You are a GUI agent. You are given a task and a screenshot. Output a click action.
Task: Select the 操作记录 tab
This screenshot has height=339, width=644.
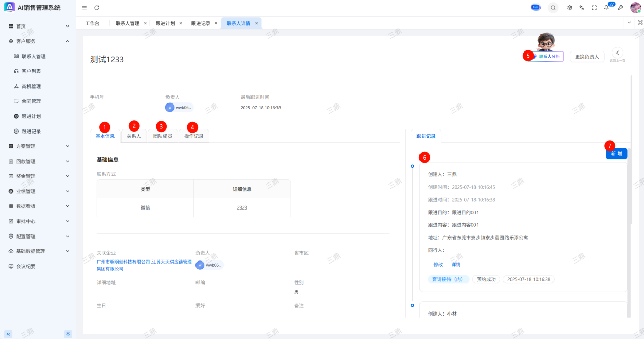(194, 136)
